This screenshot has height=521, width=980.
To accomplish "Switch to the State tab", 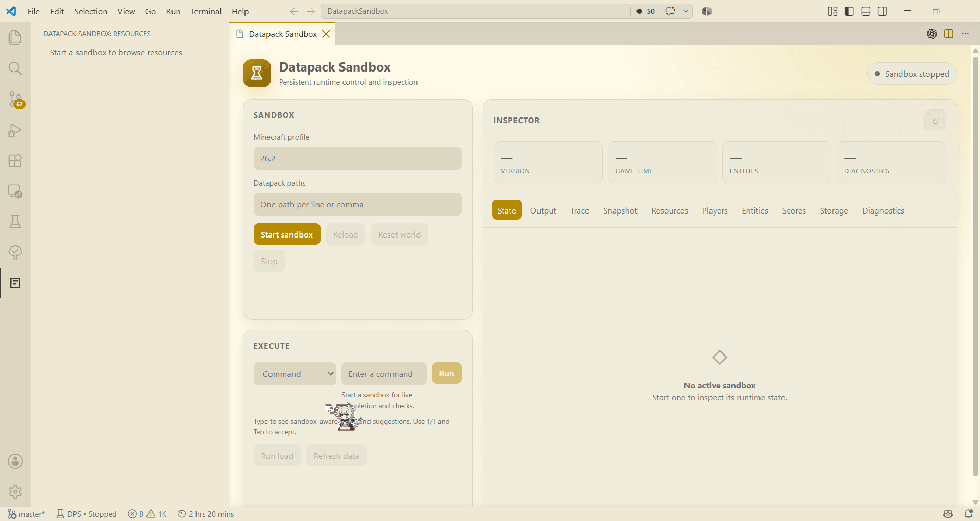I will click(x=507, y=210).
